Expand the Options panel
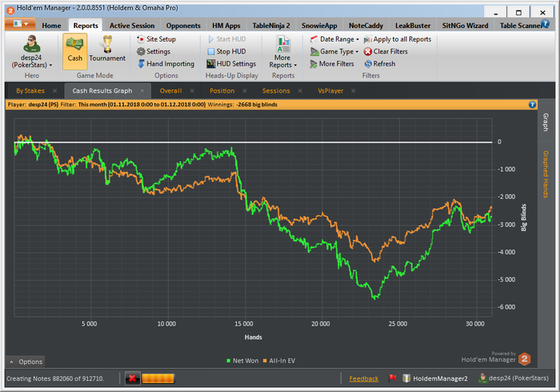Viewport: 560px width, 392px height. coord(26,362)
